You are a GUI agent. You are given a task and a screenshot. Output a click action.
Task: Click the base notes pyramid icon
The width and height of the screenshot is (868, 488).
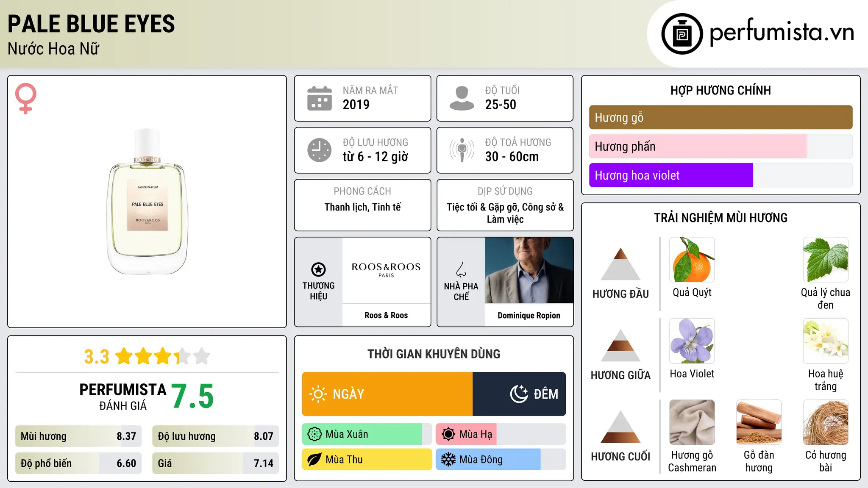click(621, 427)
